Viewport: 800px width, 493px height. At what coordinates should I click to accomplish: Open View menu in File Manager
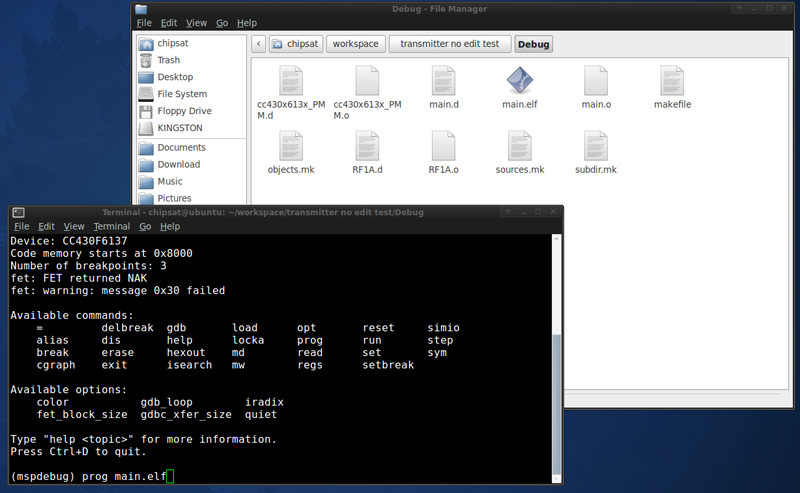pyautogui.click(x=196, y=23)
